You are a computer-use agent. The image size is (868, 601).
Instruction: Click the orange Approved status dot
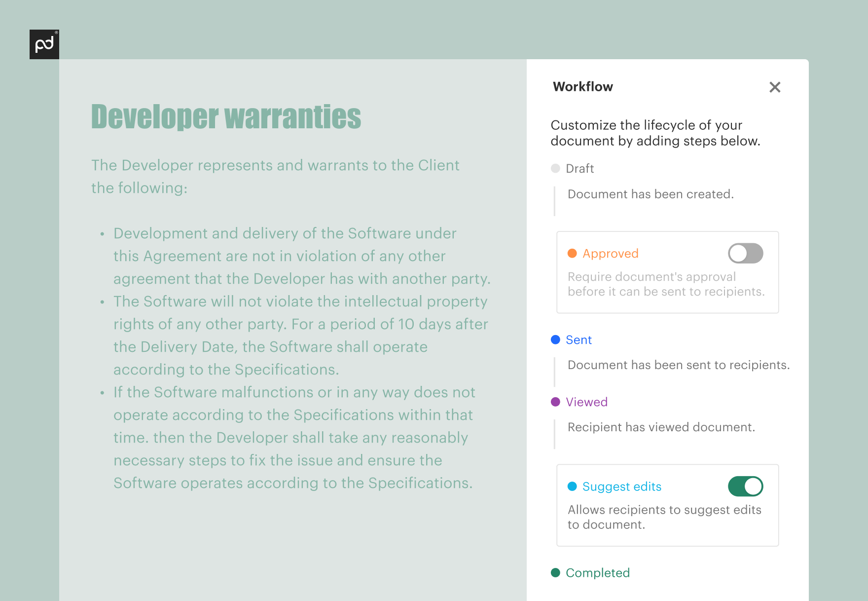[x=572, y=253]
